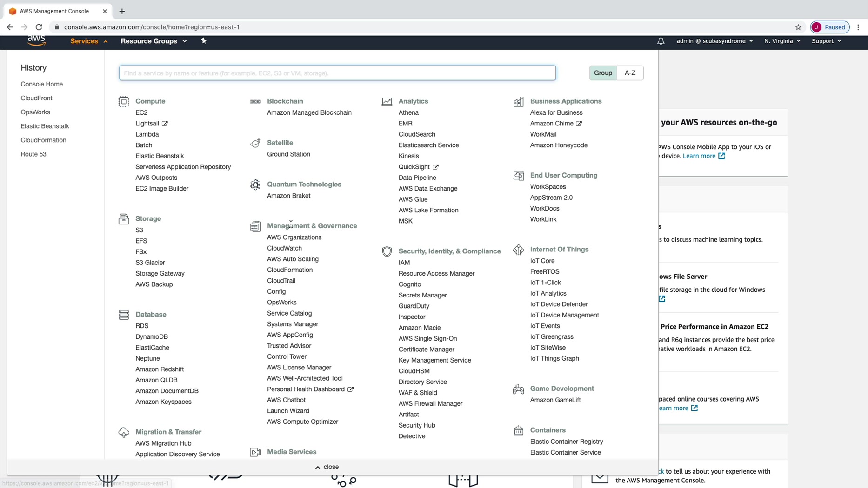Open the Elastic Container Registry service
Screen dimensions: 868x488
(x=567, y=442)
